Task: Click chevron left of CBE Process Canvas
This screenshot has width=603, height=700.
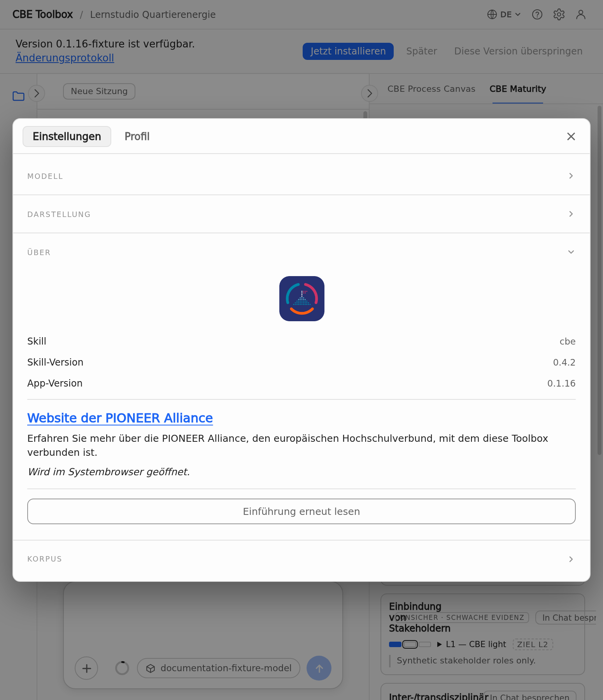Action: click(x=370, y=93)
